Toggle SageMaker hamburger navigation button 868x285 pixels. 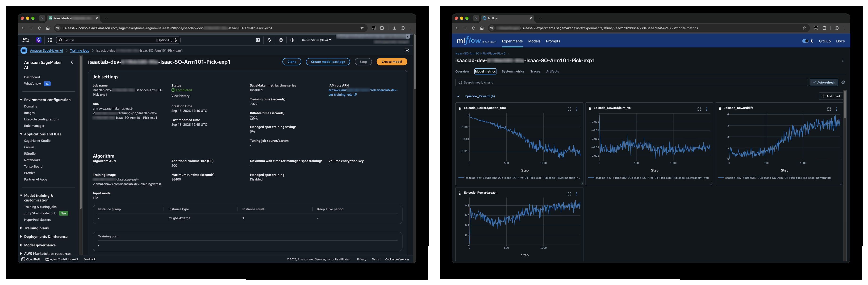click(x=24, y=50)
